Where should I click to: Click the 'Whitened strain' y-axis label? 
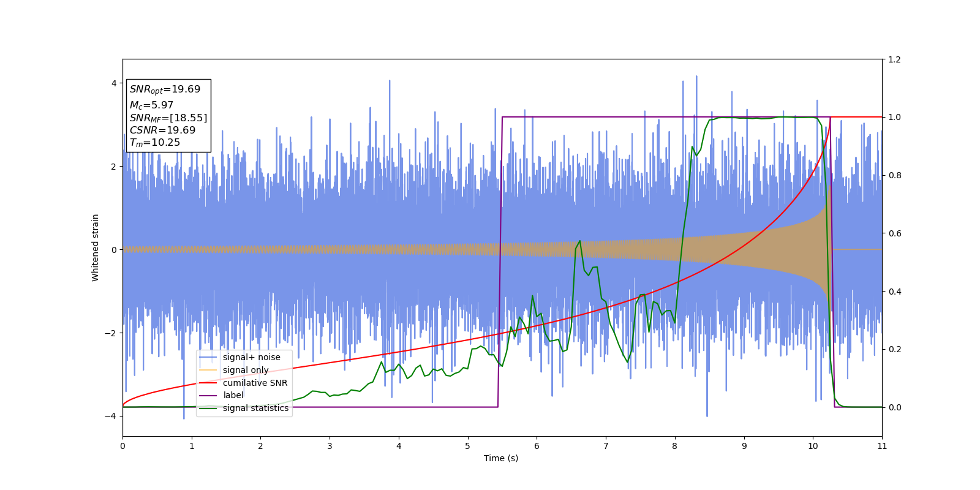point(96,247)
